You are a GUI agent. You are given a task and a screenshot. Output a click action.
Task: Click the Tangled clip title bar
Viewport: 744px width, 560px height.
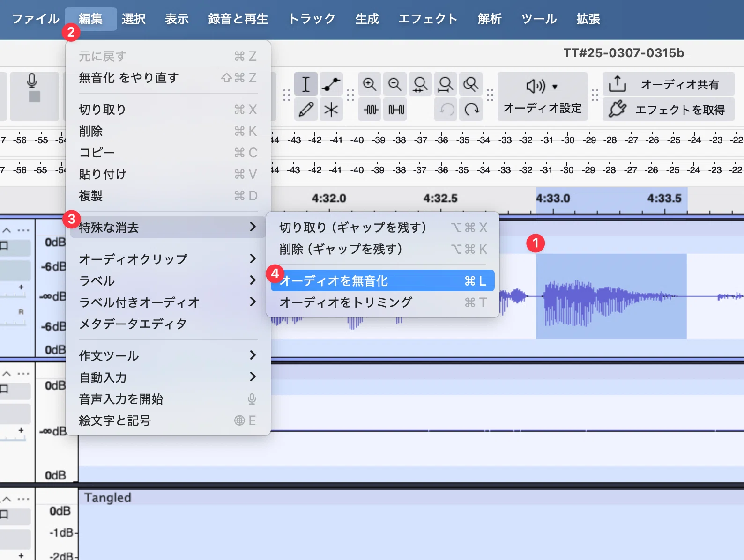[x=411, y=497]
